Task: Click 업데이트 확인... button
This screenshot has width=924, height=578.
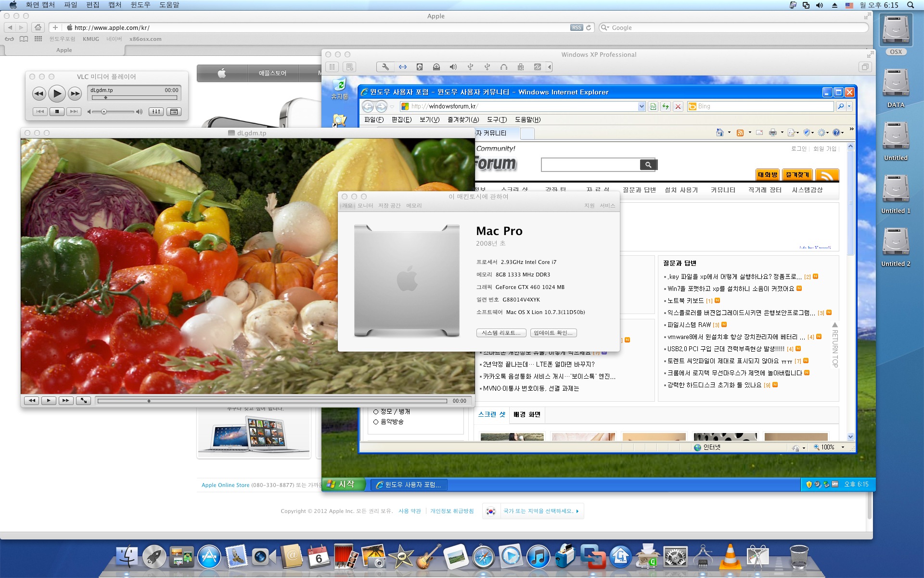Action: click(553, 333)
